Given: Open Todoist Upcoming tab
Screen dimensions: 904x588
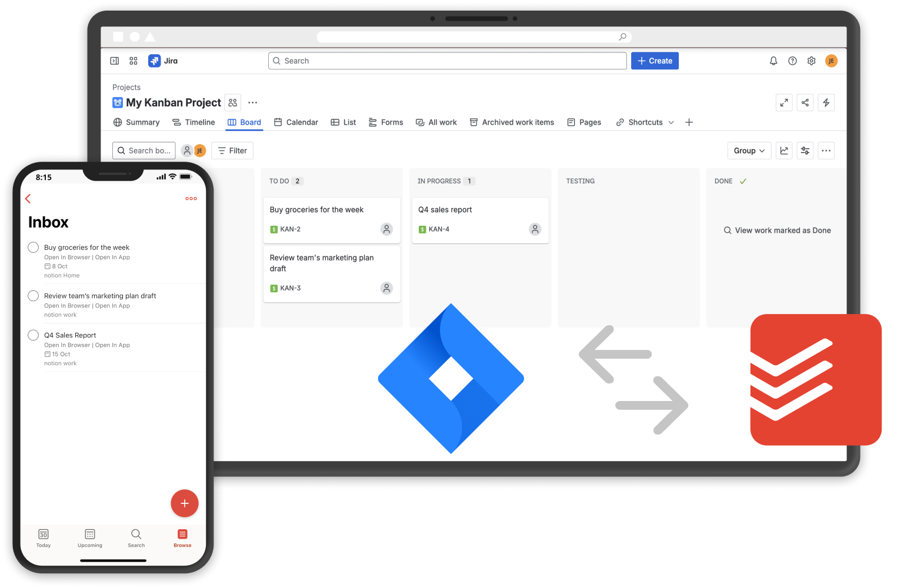Looking at the screenshot, I should tap(90, 538).
